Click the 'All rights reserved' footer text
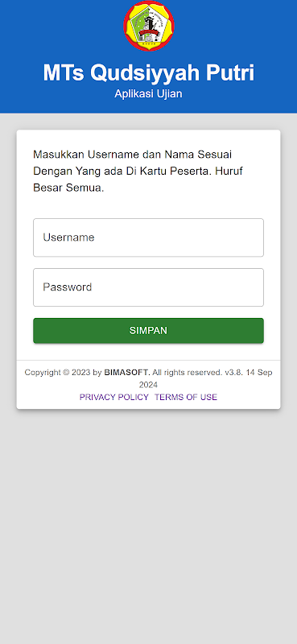 [x=187, y=373]
